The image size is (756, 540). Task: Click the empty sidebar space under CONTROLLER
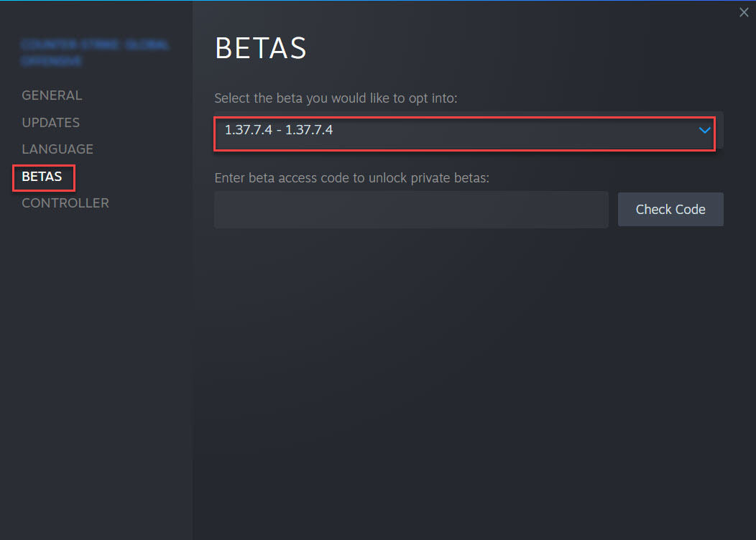[x=96, y=376]
